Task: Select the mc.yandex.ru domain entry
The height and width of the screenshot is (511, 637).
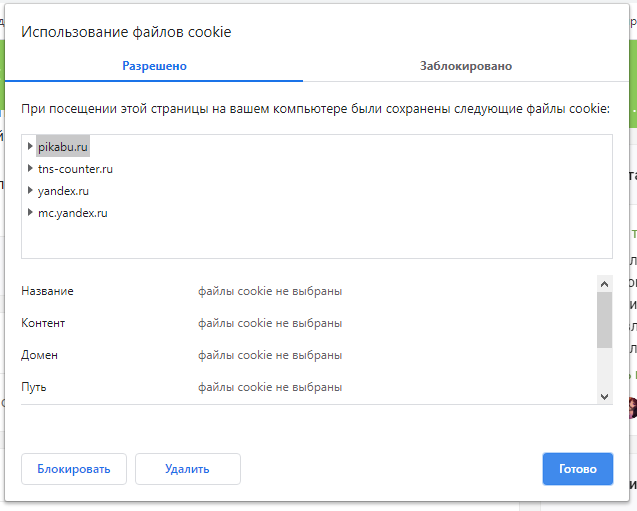Action: pos(73,213)
